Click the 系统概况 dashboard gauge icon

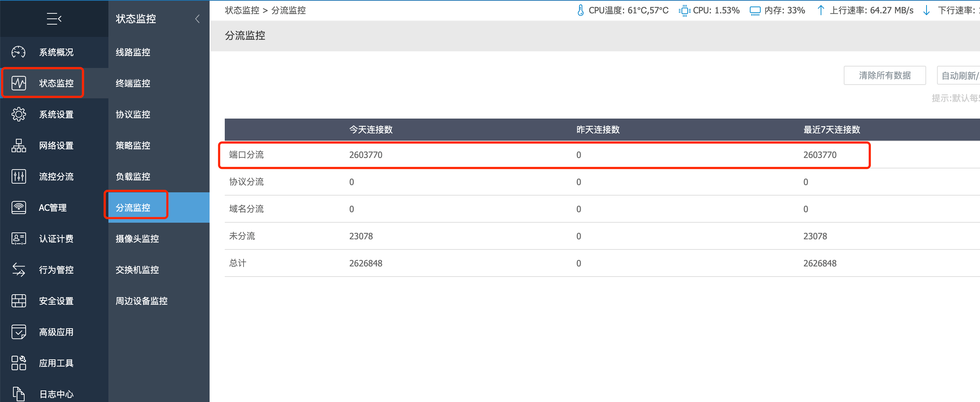click(18, 52)
